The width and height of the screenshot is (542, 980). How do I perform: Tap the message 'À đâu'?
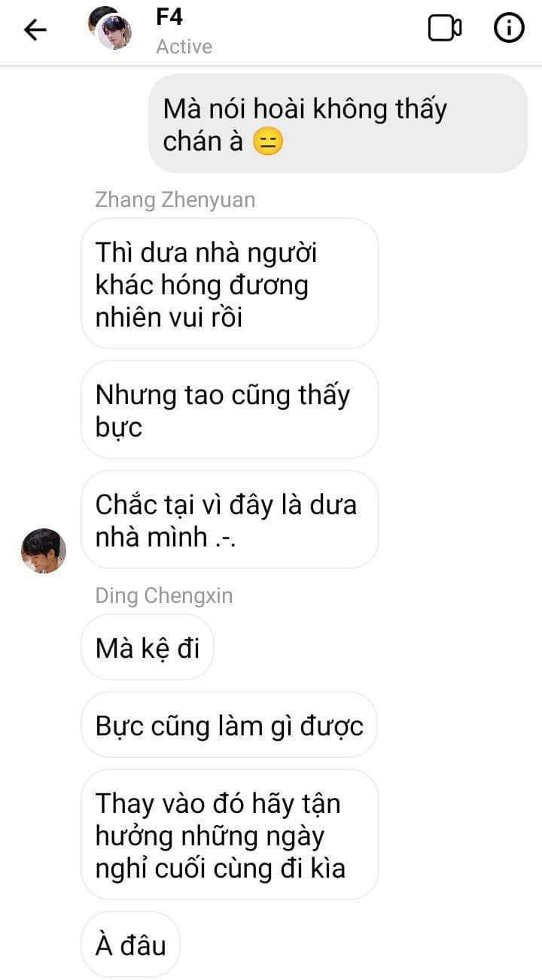130,945
